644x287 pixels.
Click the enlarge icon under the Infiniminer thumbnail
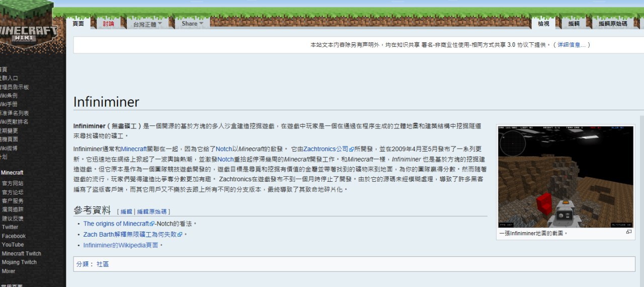coord(628,232)
